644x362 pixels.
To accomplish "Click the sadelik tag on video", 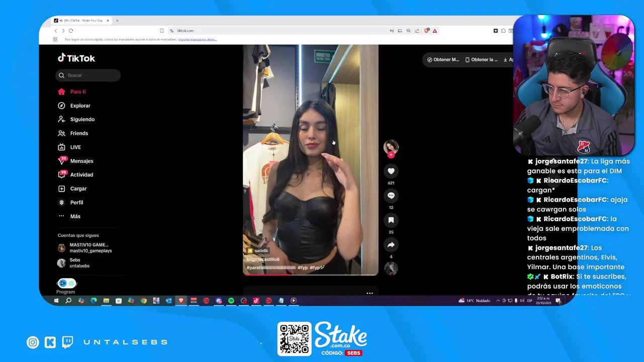I will coord(258,250).
